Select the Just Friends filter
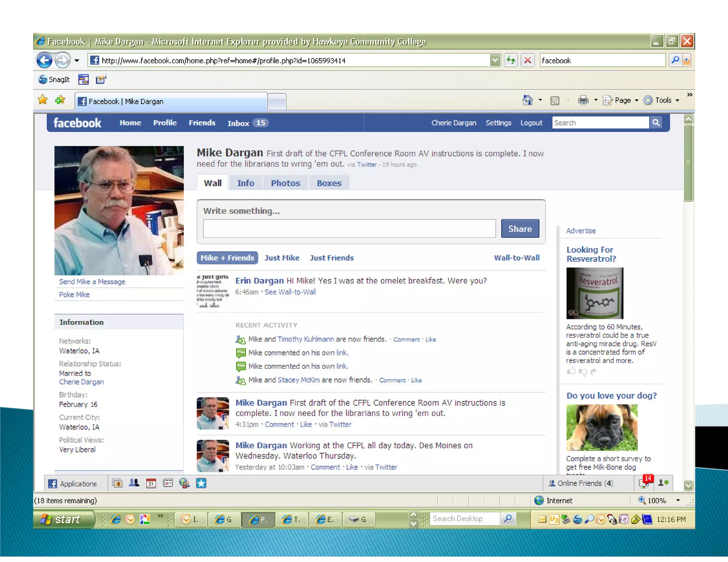The image size is (728, 562). click(x=332, y=258)
